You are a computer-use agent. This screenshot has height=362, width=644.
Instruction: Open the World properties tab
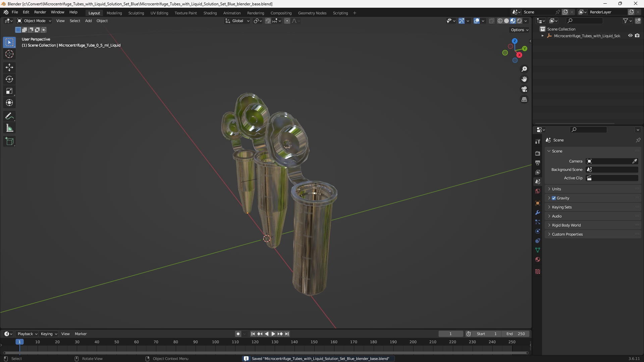pyautogui.click(x=538, y=191)
